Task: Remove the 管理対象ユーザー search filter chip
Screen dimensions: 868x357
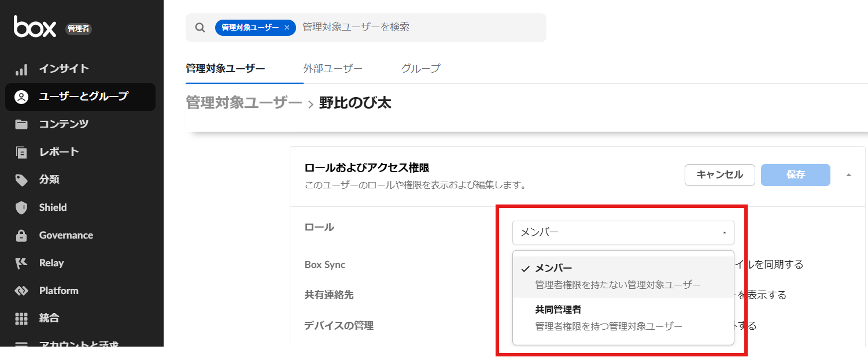Action: tap(287, 28)
